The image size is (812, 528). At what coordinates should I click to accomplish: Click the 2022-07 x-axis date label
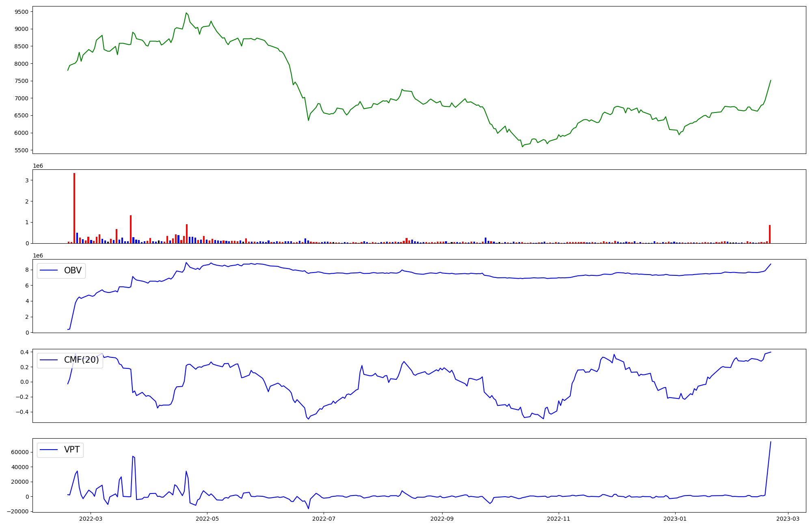tap(324, 518)
